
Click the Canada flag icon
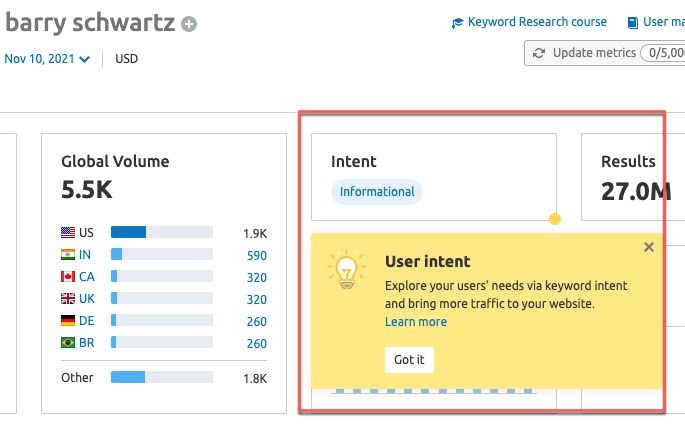coord(68,276)
